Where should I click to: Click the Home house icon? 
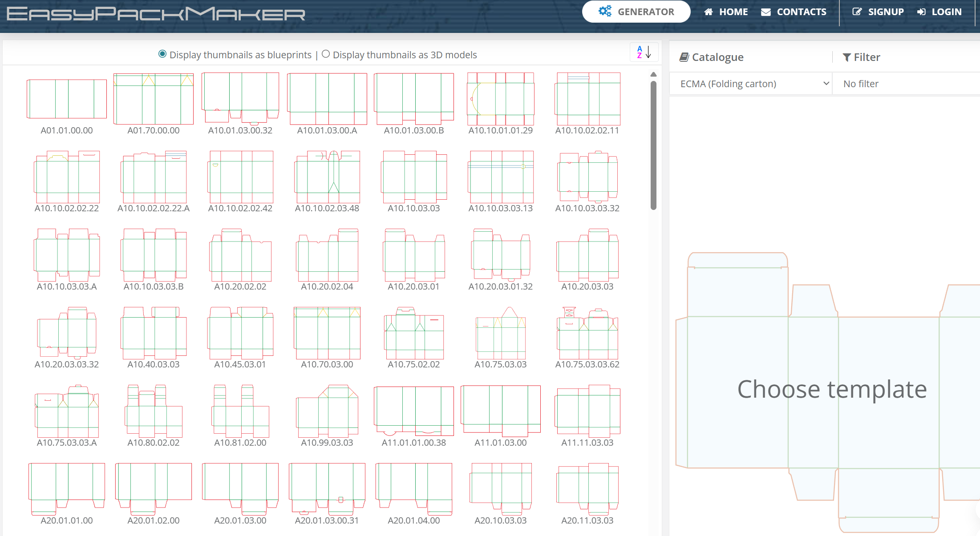point(709,12)
